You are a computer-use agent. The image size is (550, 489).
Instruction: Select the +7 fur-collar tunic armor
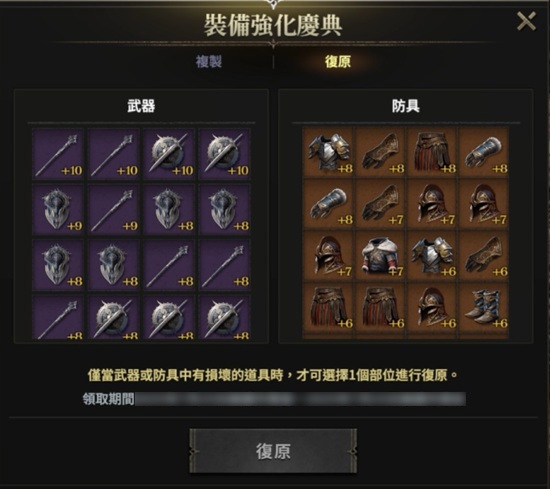[x=381, y=255]
